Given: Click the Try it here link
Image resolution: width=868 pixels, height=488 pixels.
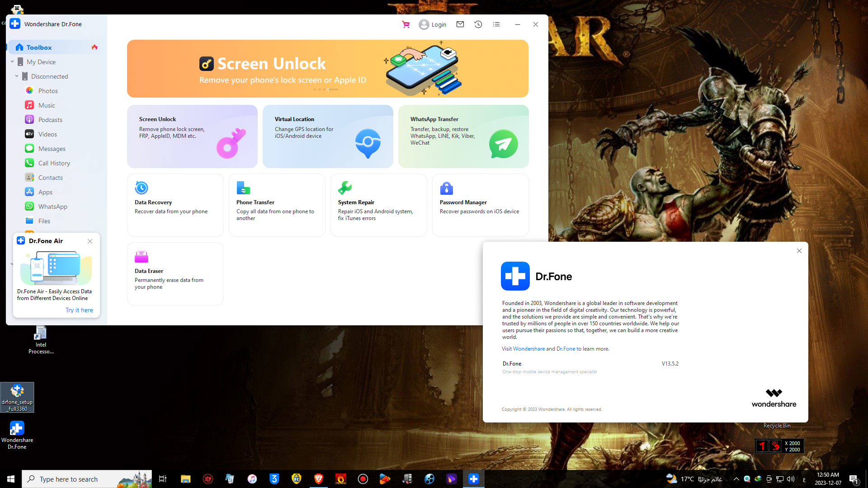Looking at the screenshot, I should (x=79, y=310).
